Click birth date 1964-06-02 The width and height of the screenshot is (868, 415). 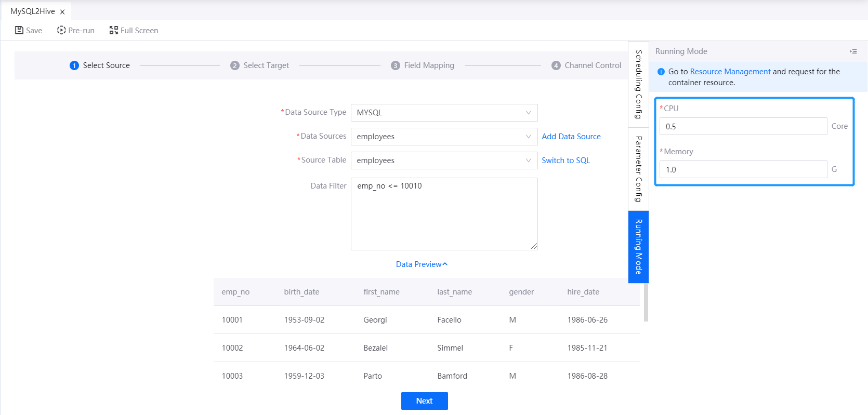pyautogui.click(x=304, y=348)
